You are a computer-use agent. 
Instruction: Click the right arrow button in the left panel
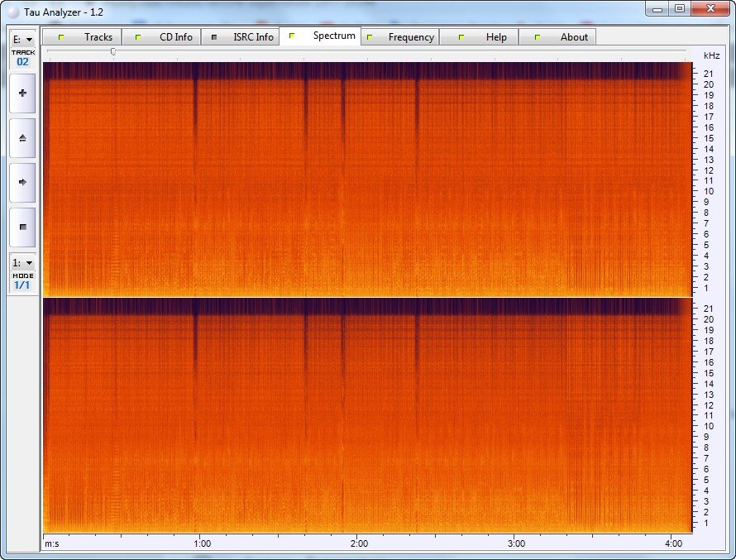(22, 183)
